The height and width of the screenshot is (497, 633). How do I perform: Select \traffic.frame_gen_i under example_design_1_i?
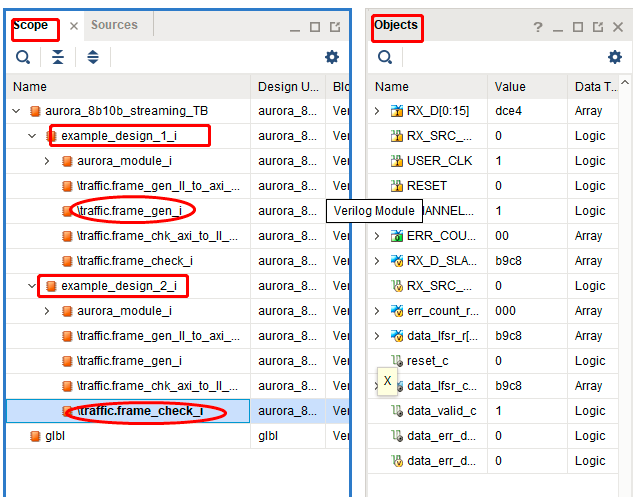pos(130,211)
